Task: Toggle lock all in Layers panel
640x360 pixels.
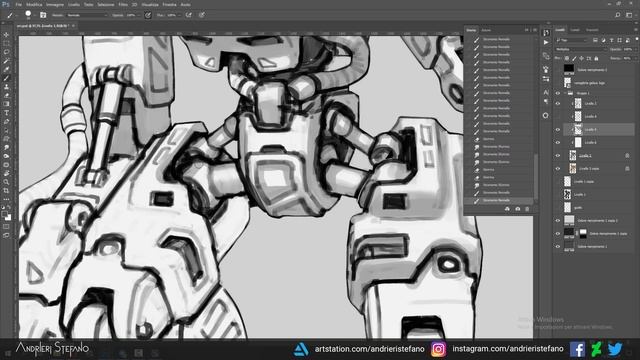Action: point(596,58)
